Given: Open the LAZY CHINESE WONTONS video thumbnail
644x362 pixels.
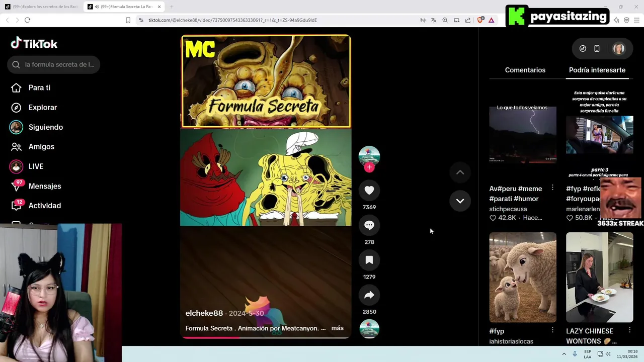Looking at the screenshot, I should click(x=599, y=277).
